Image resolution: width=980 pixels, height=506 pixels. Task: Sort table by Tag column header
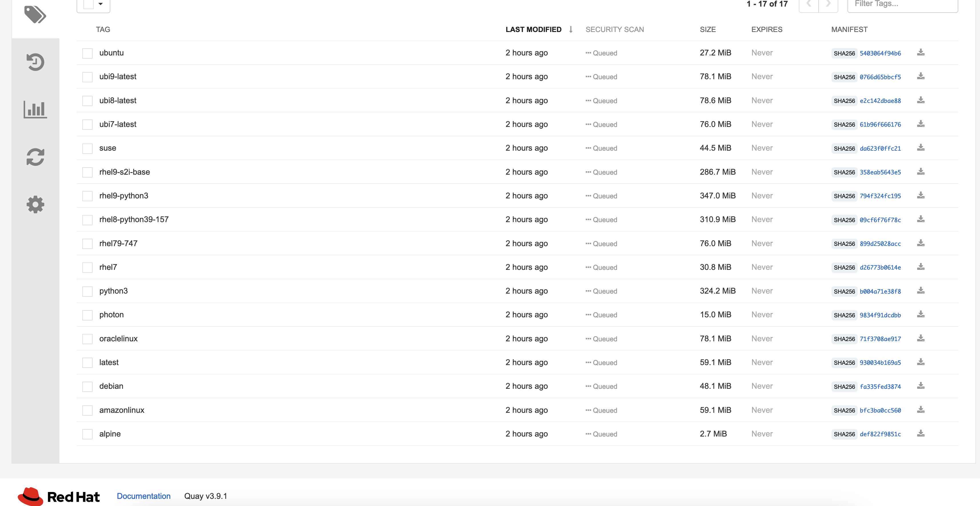click(103, 29)
